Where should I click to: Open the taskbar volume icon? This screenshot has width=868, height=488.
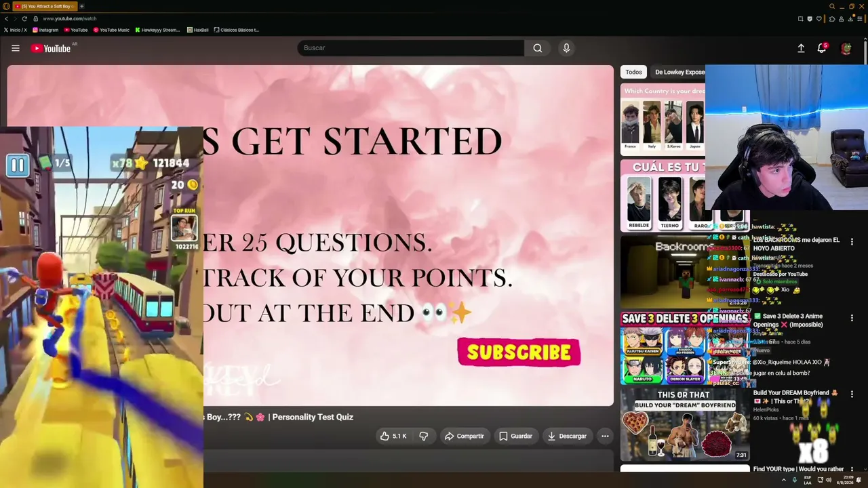pyautogui.click(x=829, y=480)
